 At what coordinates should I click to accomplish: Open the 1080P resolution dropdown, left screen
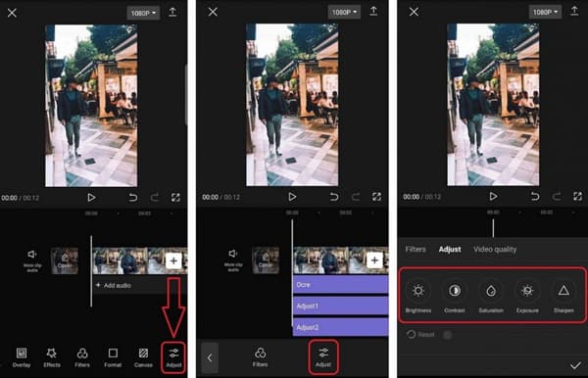point(143,13)
